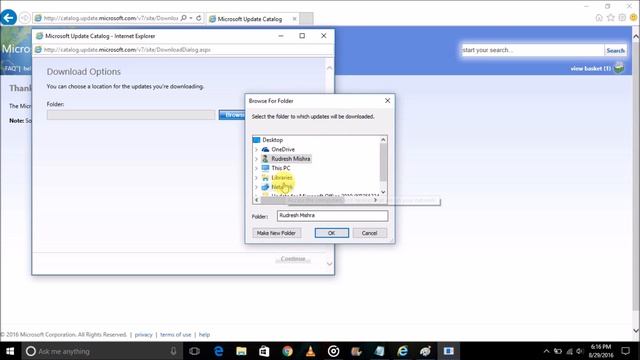
Task: Open the privacy footer link
Action: 143,335
